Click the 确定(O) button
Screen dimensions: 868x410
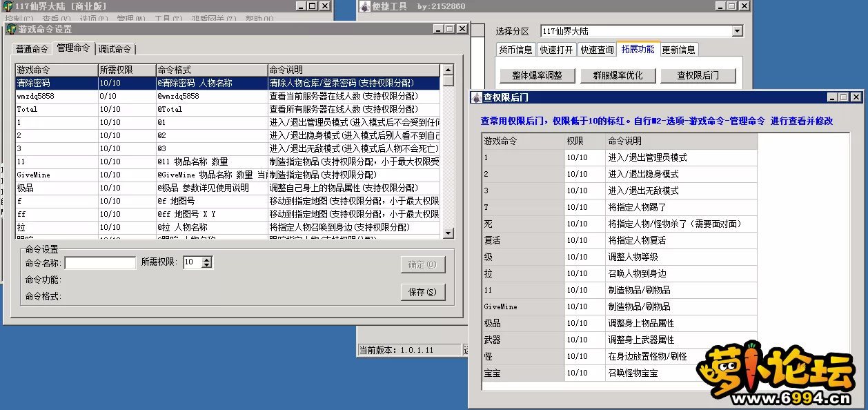point(423,264)
